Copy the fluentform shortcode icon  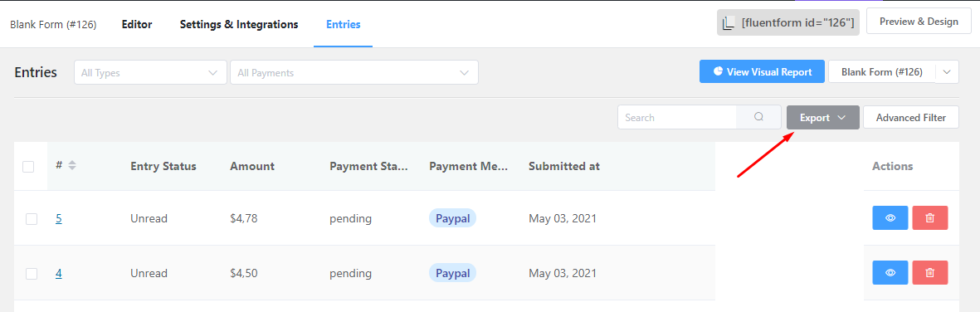(728, 23)
